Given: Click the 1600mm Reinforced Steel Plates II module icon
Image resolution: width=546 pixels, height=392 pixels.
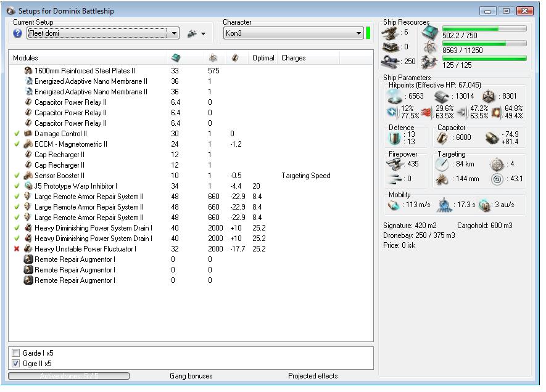Looking at the screenshot, I should 28,71.
